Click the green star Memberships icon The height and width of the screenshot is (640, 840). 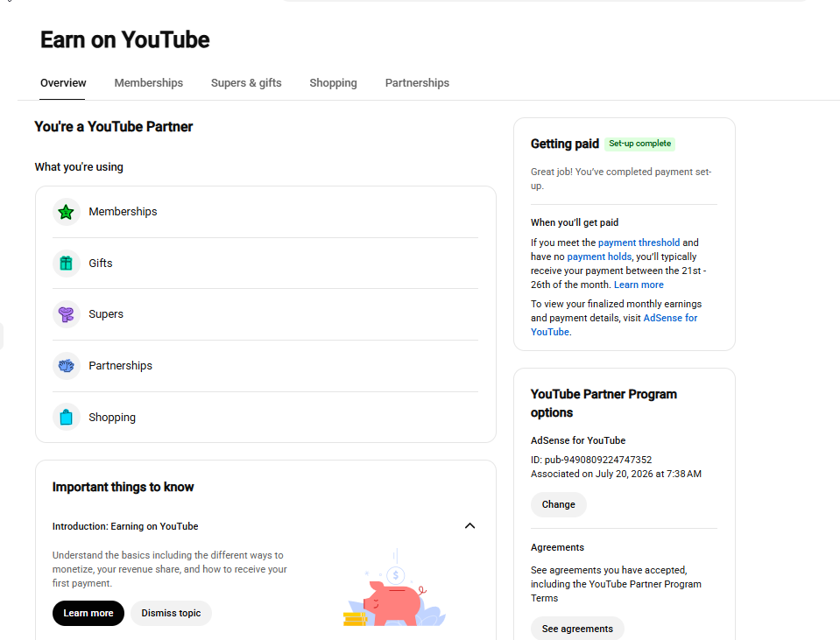point(66,212)
